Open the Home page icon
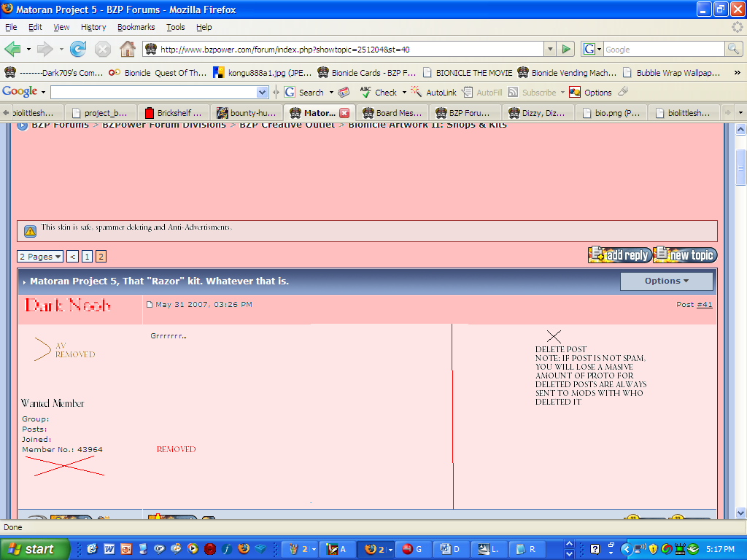Viewport: 747px width, 560px height. pyautogui.click(x=127, y=49)
